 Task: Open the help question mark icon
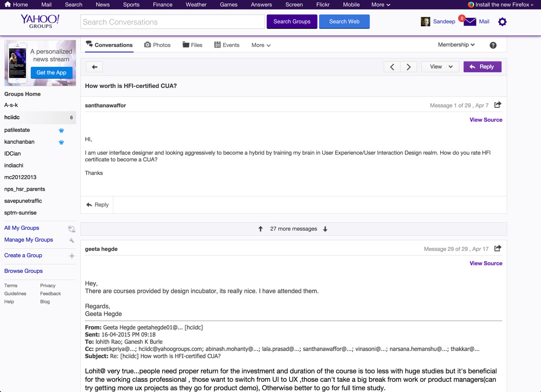493,45
